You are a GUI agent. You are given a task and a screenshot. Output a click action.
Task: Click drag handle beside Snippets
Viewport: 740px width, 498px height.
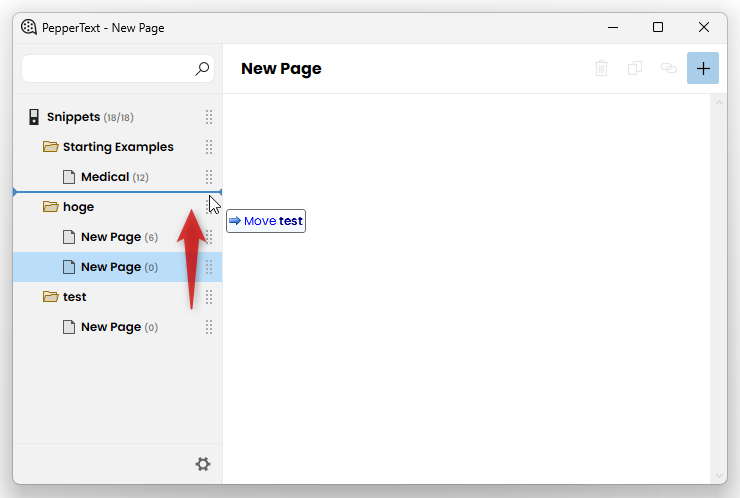[x=209, y=117]
